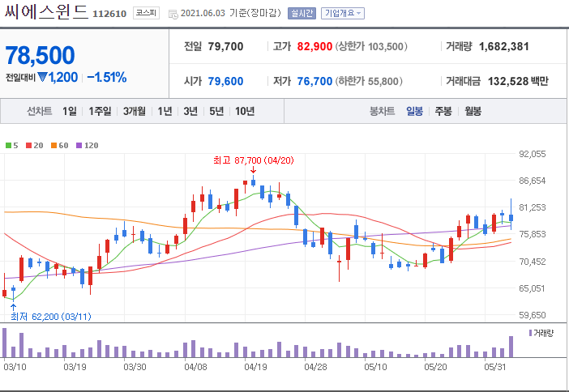Select the 3개월 line chart tab
Screen dimensions: 569x392
coord(135,111)
